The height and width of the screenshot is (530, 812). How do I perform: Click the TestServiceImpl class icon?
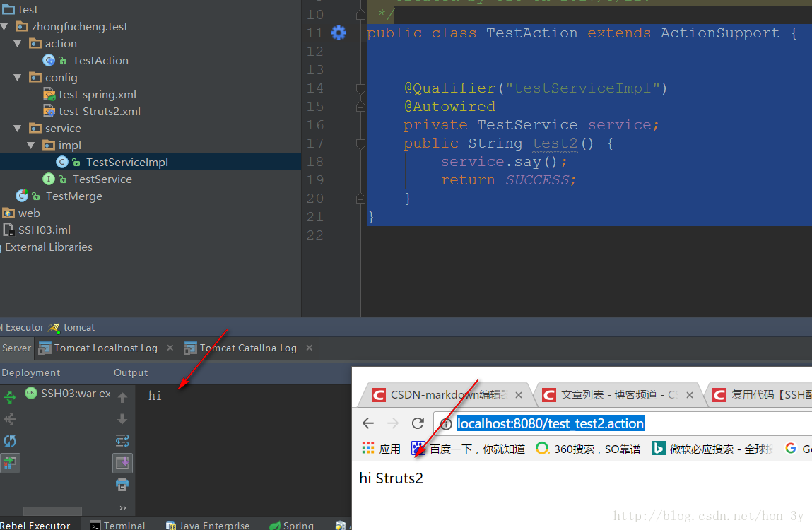click(x=62, y=162)
